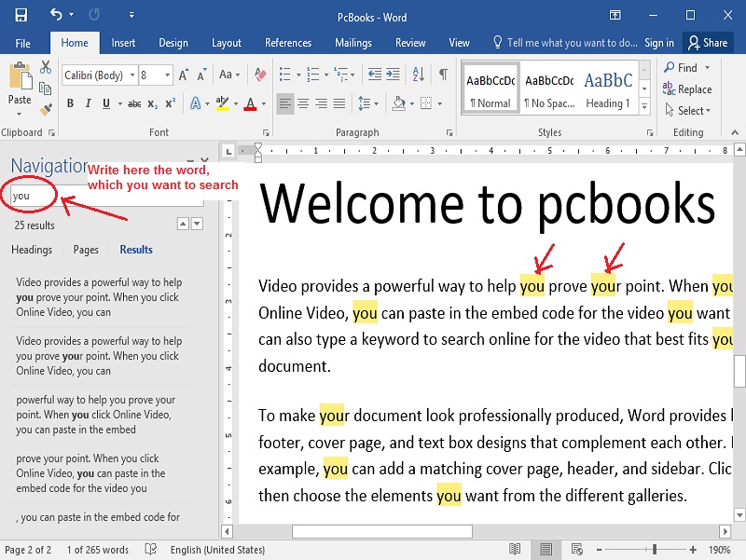Open the Layout tab
This screenshot has width=746, height=560.
coord(227,43)
